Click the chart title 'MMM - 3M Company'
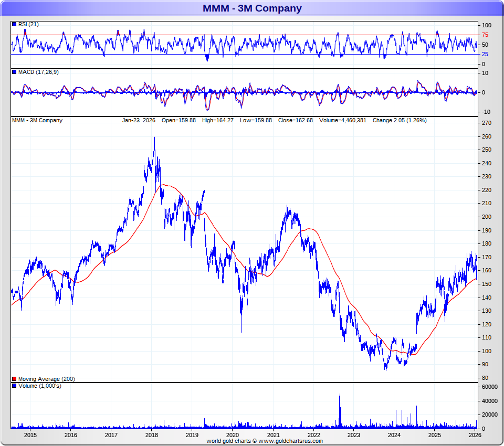 tap(252, 8)
